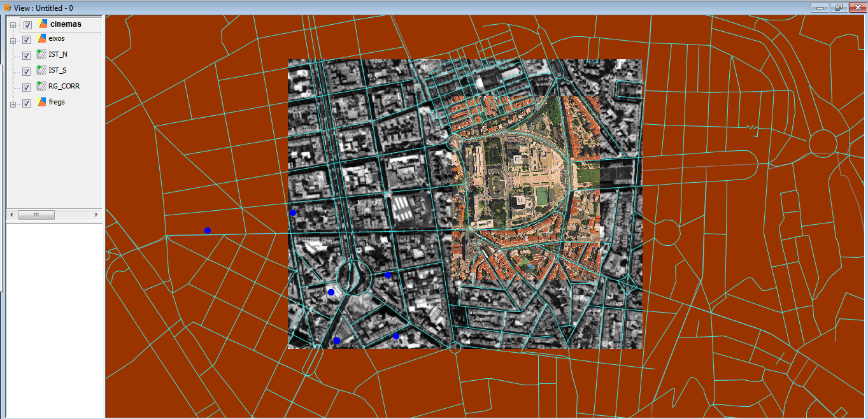Disable the fregs layer checkbox
Viewport: 868px width, 419px height.
pos(26,103)
